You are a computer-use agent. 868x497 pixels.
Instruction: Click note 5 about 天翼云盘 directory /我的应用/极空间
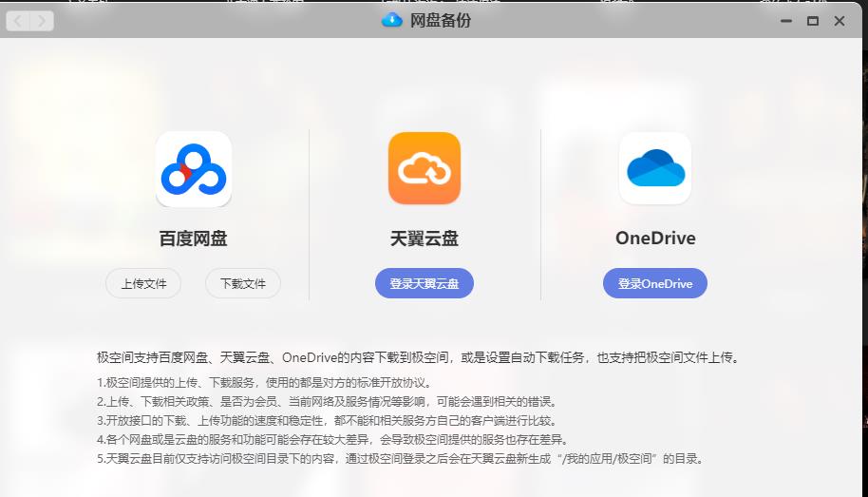point(400,459)
